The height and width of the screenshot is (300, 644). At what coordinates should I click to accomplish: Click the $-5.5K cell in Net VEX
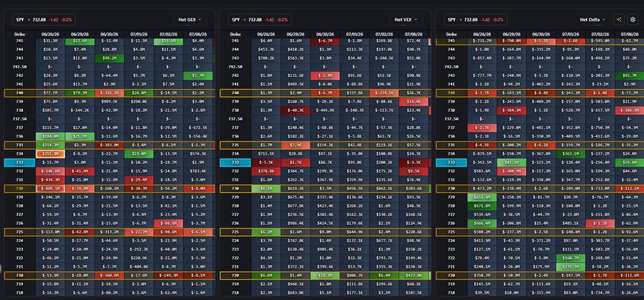coord(265,162)
